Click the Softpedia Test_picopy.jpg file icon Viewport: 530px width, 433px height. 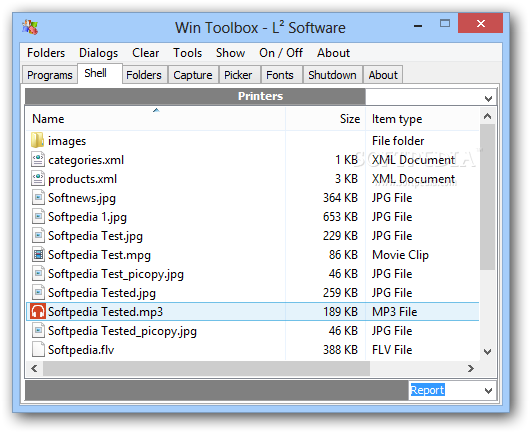38,273
